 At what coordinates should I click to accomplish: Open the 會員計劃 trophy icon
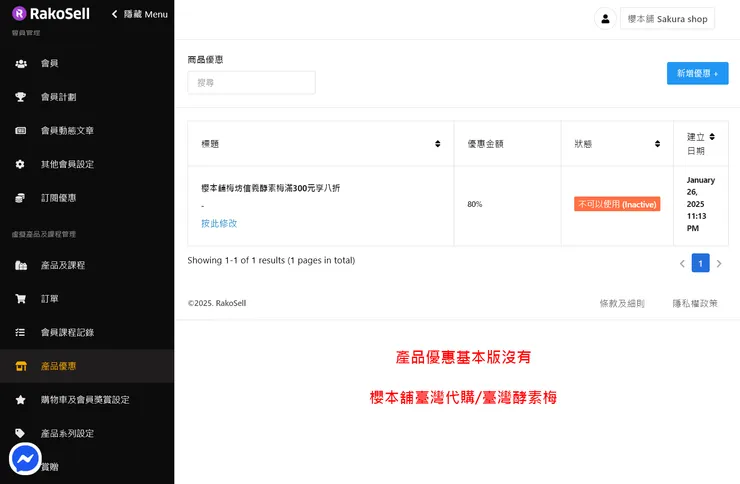pos(20,97)
